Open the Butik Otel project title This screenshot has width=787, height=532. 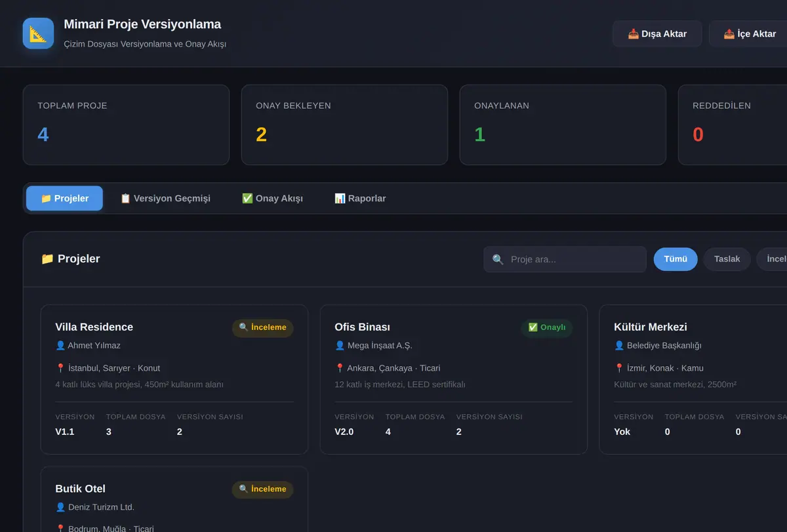[x=80, y=489]
